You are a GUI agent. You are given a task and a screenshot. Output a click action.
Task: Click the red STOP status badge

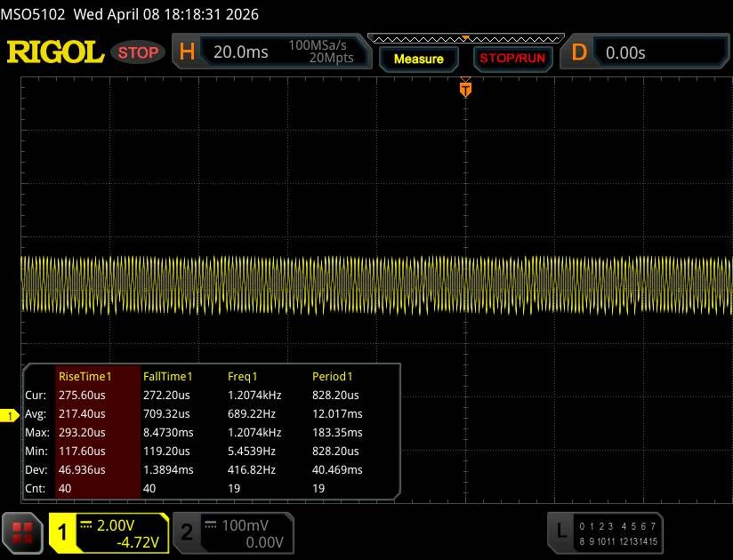click(139, 52)
